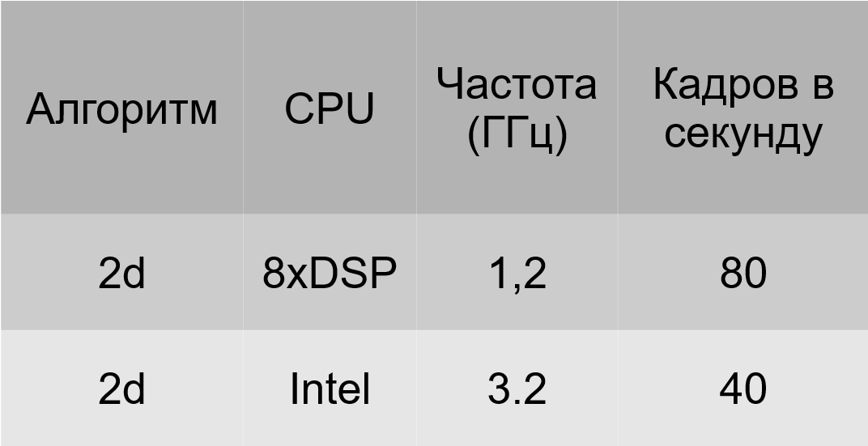This screenshot has height=446, width=868.
Task: Click column border between 3.2 and 40
Action: coord(618,389)
